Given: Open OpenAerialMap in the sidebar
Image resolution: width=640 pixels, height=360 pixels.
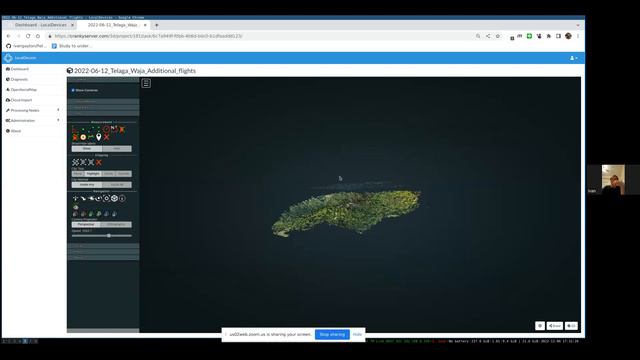Looking at the screenshot, I should (21, 89).
